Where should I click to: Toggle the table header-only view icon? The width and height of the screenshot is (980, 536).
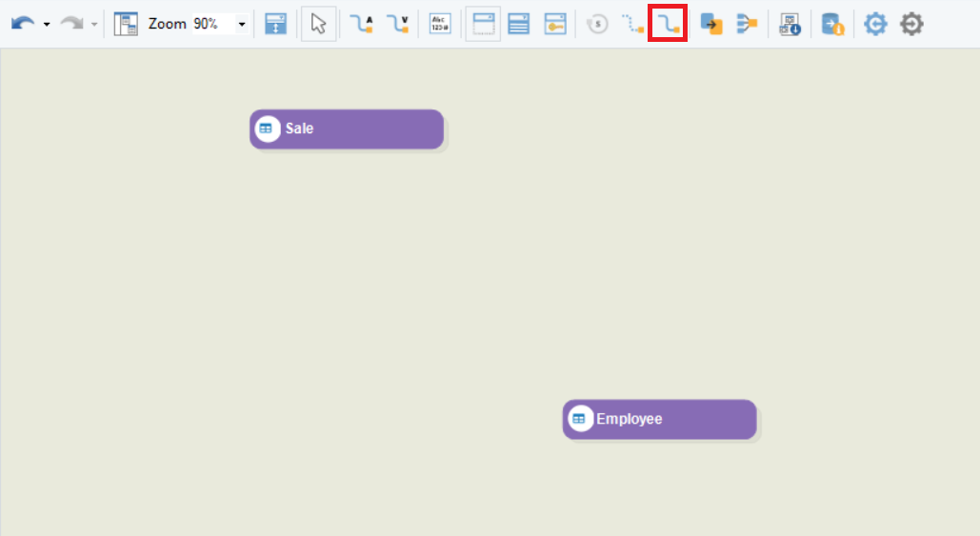(483, 24)
